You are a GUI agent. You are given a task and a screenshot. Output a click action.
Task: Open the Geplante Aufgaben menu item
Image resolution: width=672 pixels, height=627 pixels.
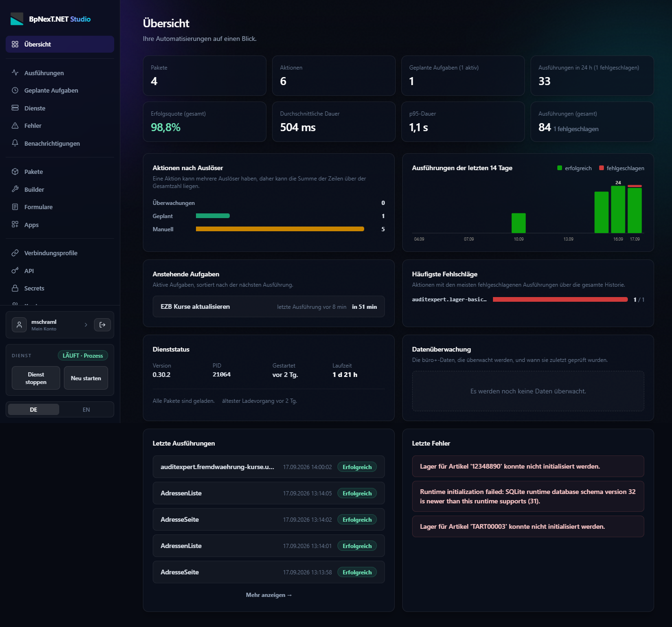(x=60, y=90)
